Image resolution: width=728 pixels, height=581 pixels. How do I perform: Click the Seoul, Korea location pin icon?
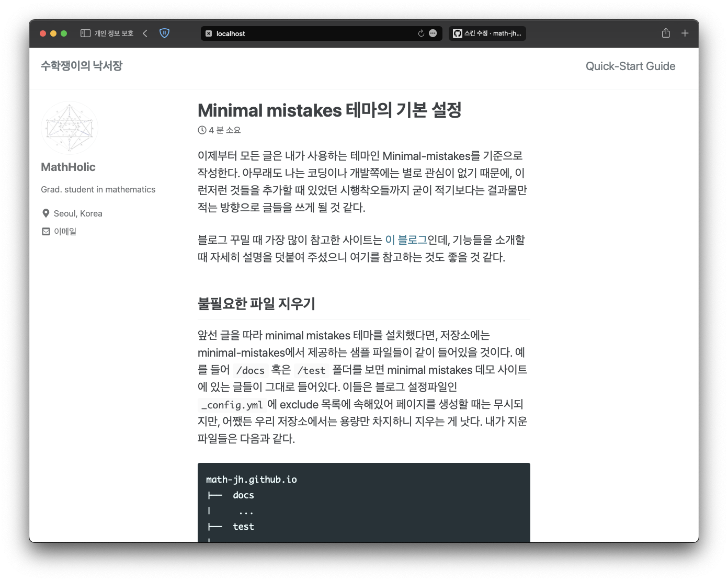coord(46,213)
